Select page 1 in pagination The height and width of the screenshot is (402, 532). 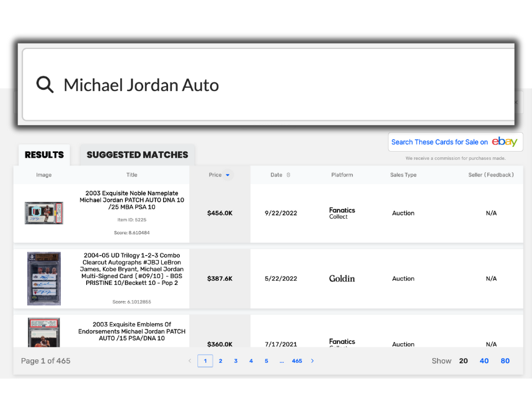coord(205,360)
